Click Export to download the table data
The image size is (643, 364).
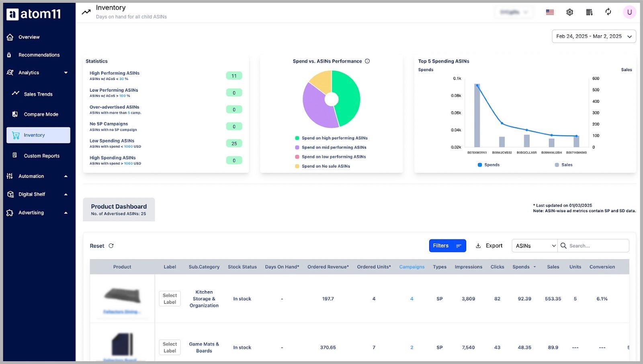click(x=489, y=245)
